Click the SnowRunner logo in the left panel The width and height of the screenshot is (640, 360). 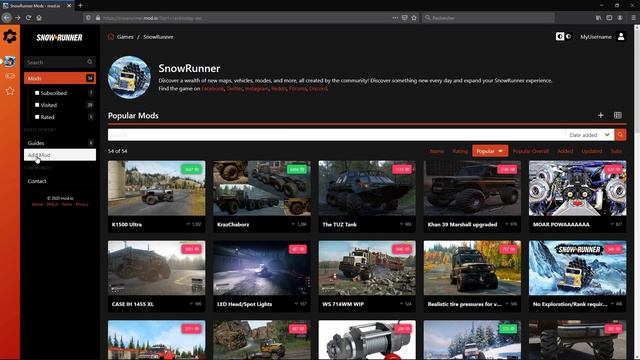[60, 38]
